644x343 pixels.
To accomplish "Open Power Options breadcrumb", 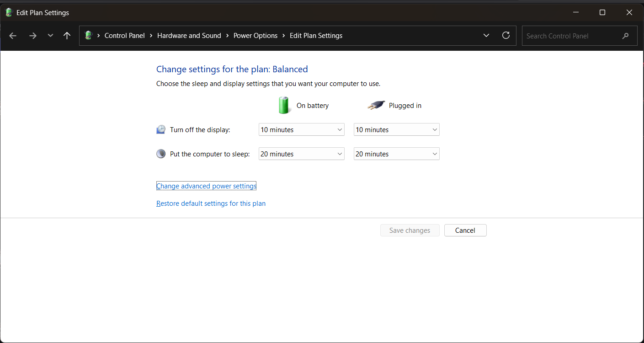I will tap(255, 36).
